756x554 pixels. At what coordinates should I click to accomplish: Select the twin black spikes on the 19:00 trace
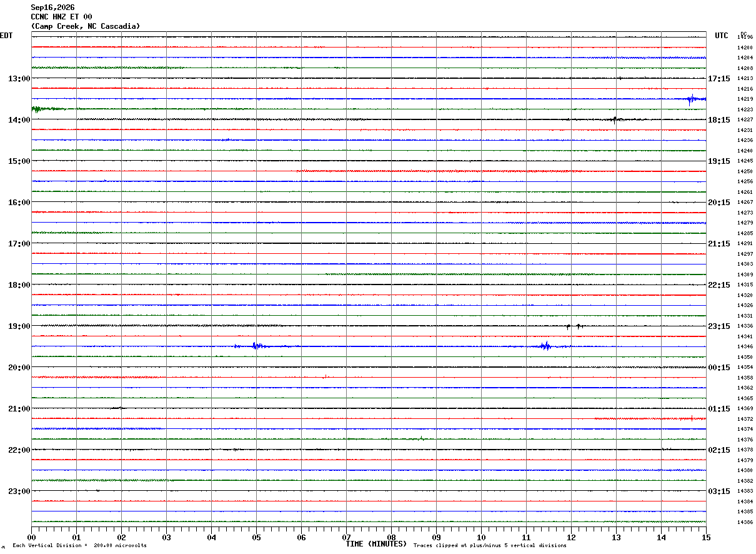[x=574, y=326]
